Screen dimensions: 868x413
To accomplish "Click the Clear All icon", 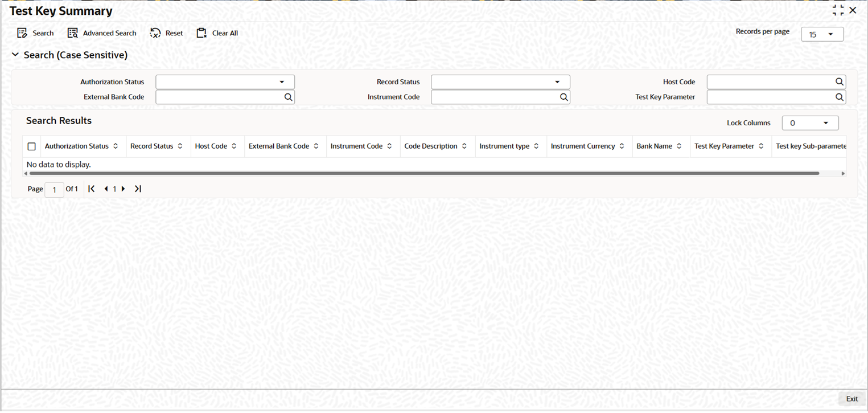I will (201, 33).
